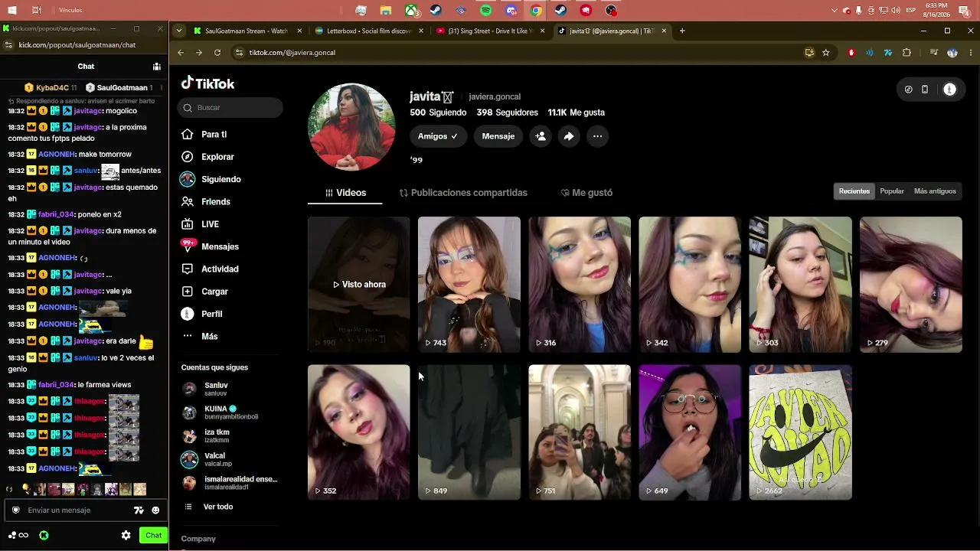Screen dimensions: 980x551
Task: Click the Kick channel points icon
Action: 18,536
